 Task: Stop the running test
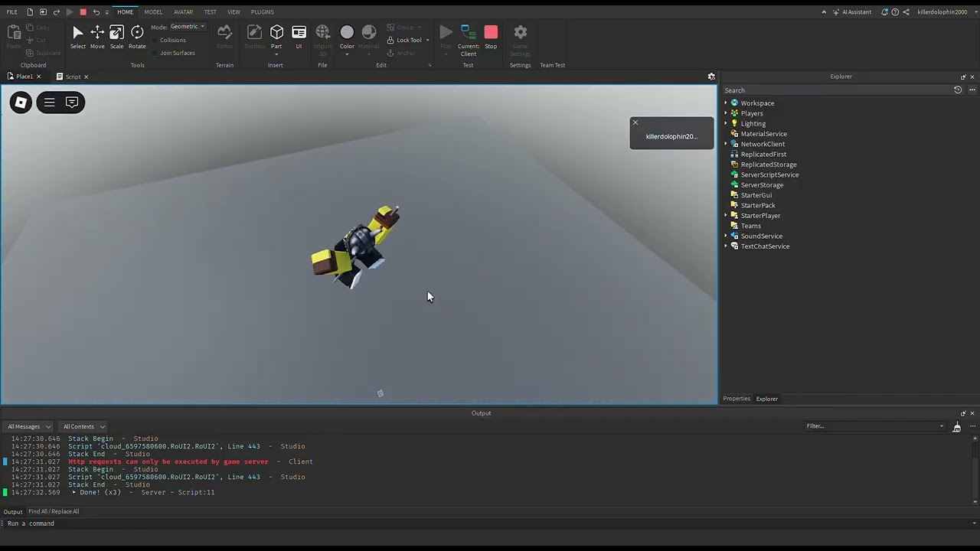(491, 36)
